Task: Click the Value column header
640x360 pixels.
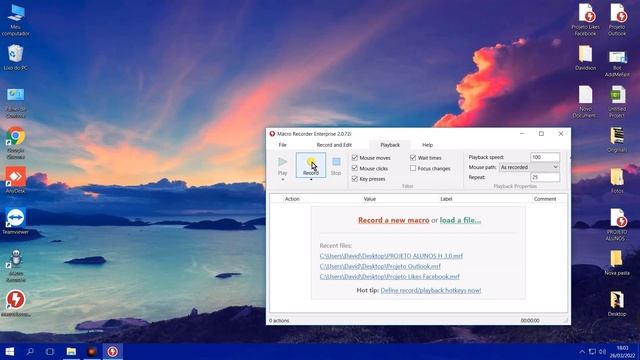Action: pyautogui.click(x=369, y=199)
